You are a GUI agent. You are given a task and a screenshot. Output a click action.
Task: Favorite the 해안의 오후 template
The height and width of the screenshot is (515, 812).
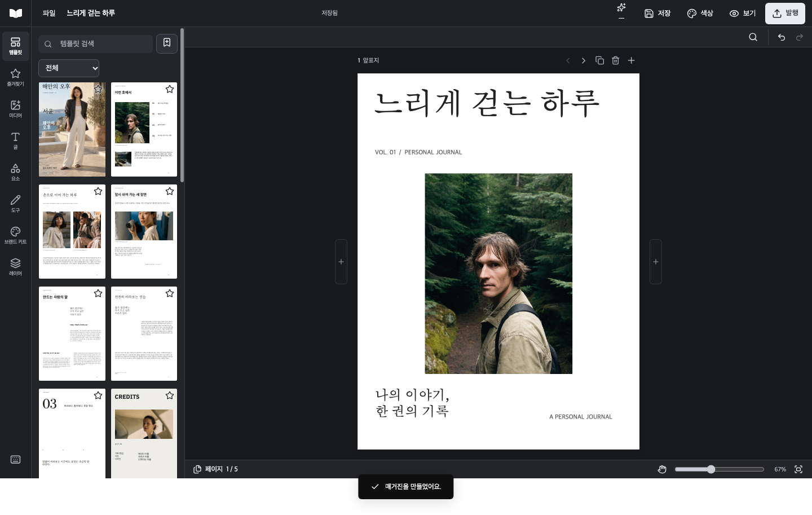point(98,89)
